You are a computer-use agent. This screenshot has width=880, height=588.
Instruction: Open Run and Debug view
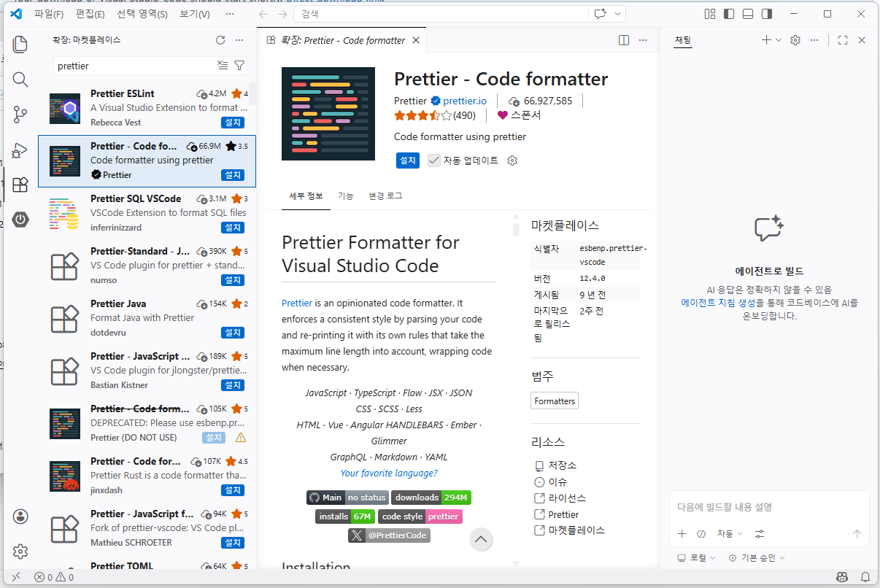point(20,150)
